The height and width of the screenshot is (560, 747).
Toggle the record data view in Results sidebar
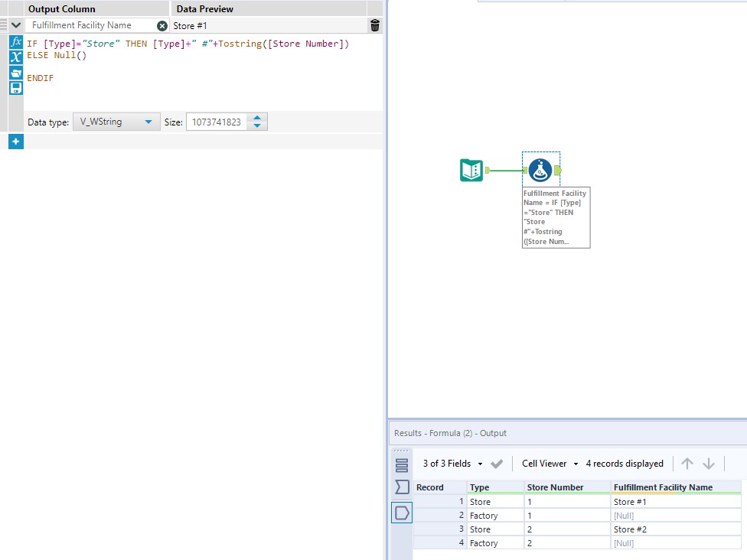point(403,513)
